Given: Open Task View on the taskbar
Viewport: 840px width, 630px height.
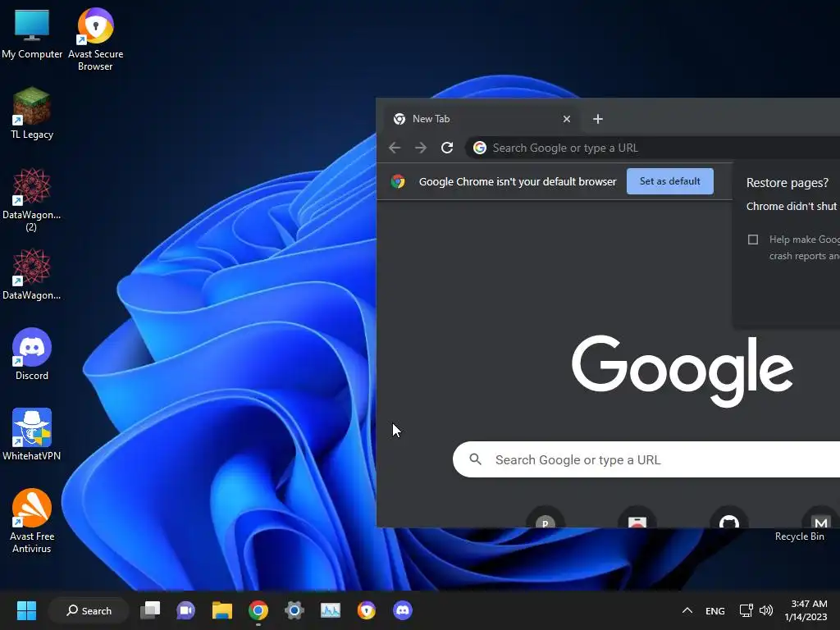Looking at the screenshot, I should click(150, 610).
